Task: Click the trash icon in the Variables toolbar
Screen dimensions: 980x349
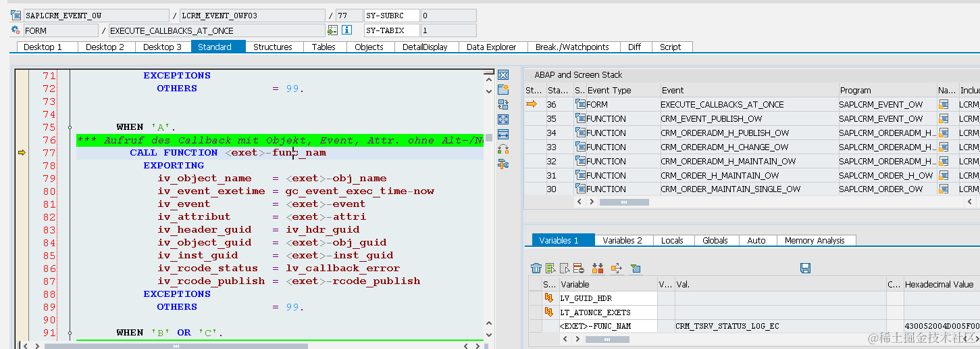Action: [536, 269]
